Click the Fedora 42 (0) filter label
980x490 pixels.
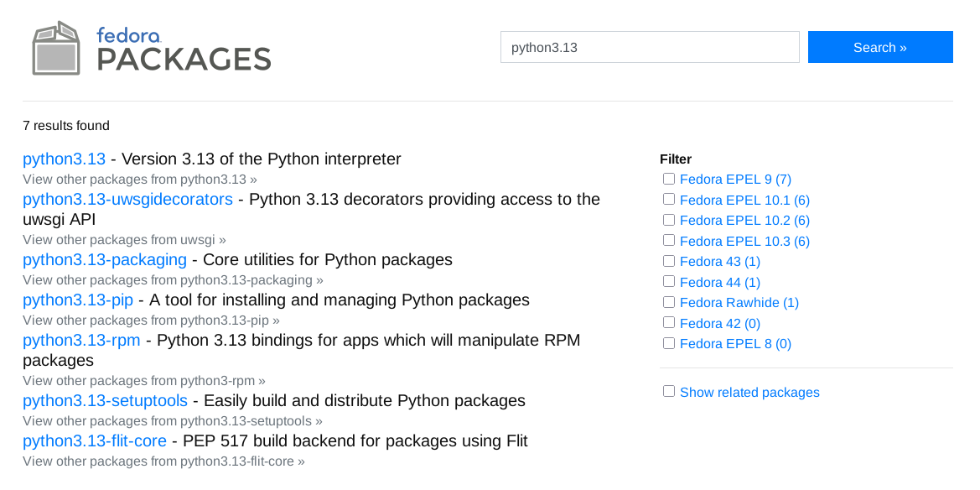coord(720,324)
